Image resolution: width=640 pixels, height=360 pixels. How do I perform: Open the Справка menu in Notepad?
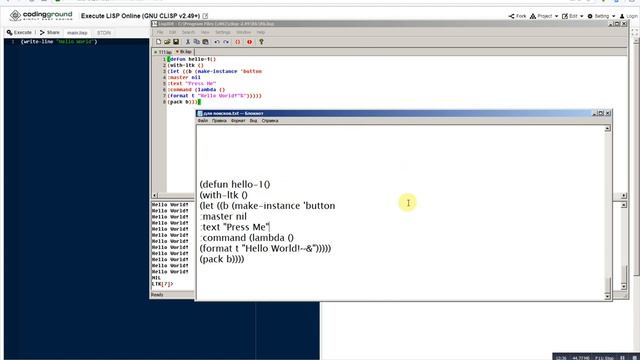tap(270, 121)
